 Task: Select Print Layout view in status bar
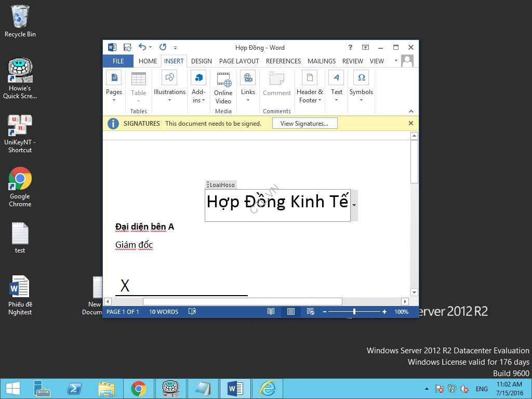click(x=290, y=311)
